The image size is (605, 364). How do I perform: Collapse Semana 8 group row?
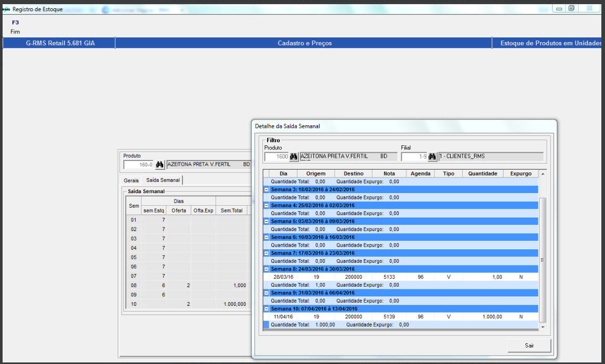266,269
